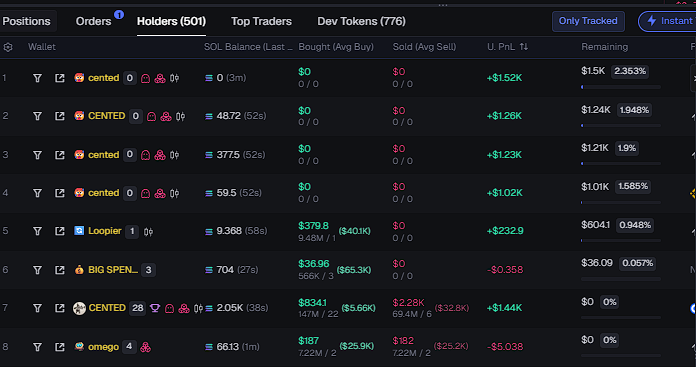
Task: Toggle the Only Tracked filter
Action: 588,21
